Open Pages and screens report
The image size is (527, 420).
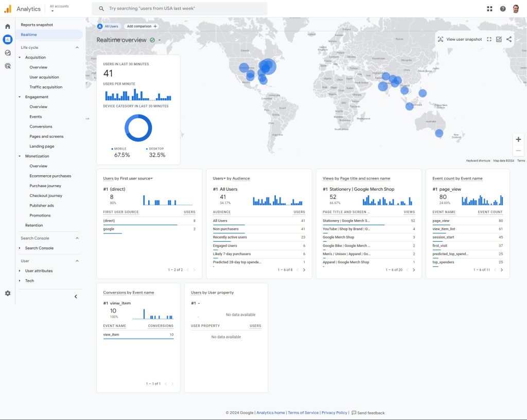coord(46,136)
